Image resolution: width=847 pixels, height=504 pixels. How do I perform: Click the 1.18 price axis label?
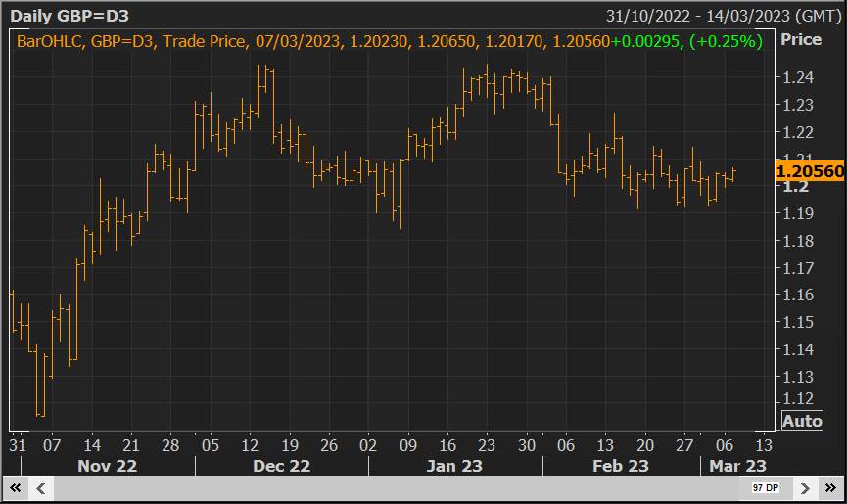pos(798,241)
